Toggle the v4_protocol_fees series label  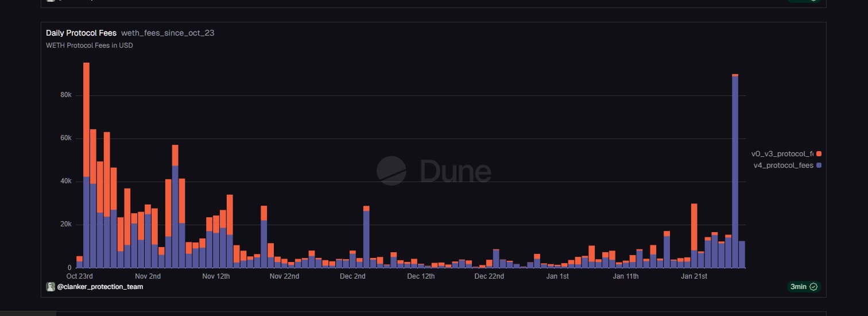click(783, 165)
